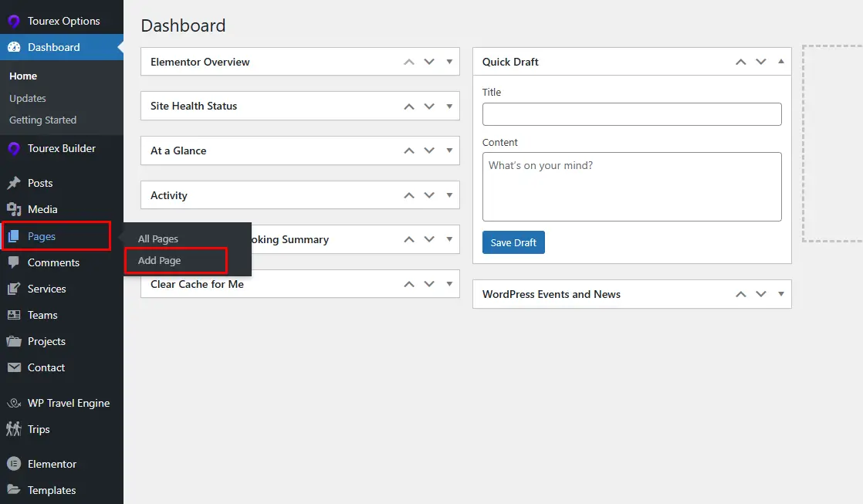Move At a Glance widget down
The image size is (863, 504).
coord(429,151)
